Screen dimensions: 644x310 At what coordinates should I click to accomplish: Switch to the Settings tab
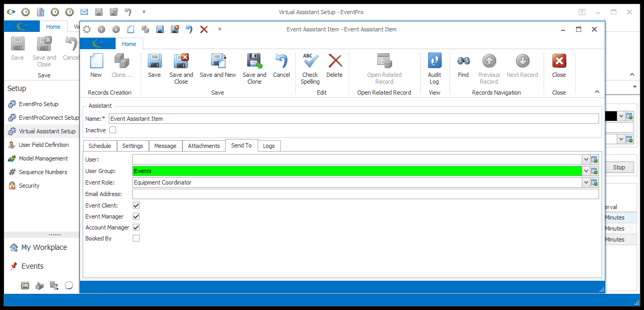pyautogui.click(x=133, y=146)
